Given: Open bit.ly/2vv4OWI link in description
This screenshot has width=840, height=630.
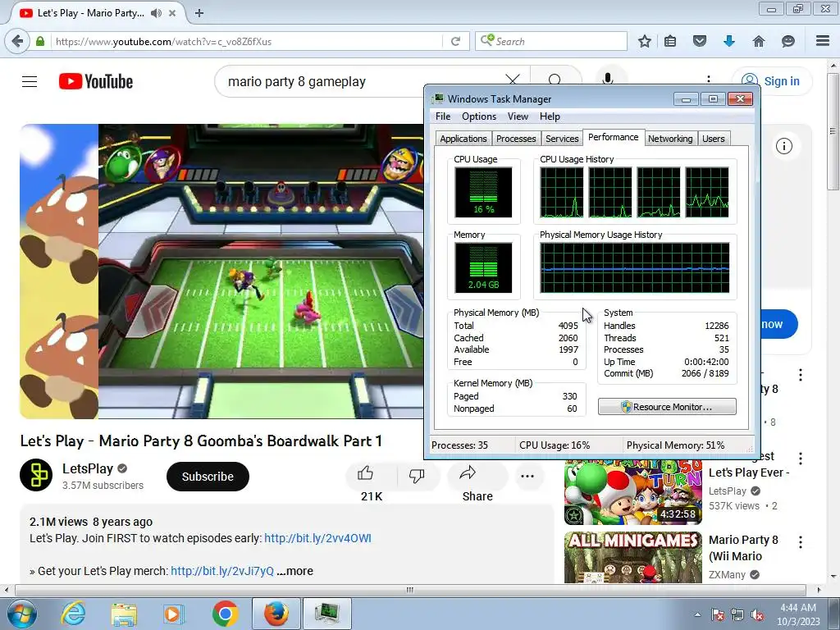Looking at the screenshot, I should (317, 538).
